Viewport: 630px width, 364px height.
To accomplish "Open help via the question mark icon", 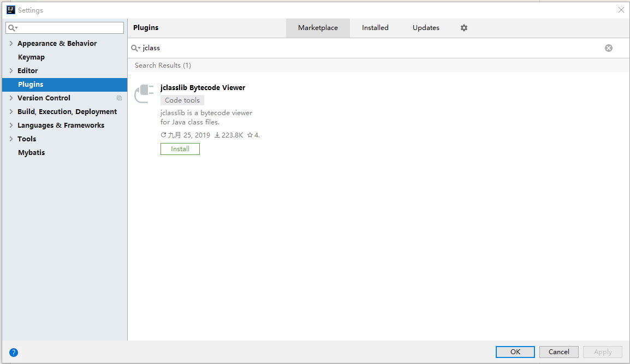I will 14,353.
